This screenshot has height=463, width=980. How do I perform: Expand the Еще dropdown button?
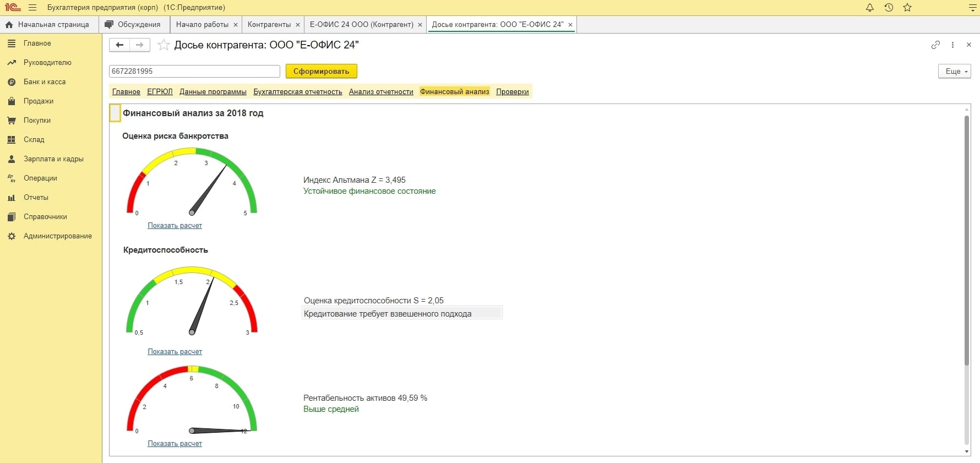[x=954, y=72]
